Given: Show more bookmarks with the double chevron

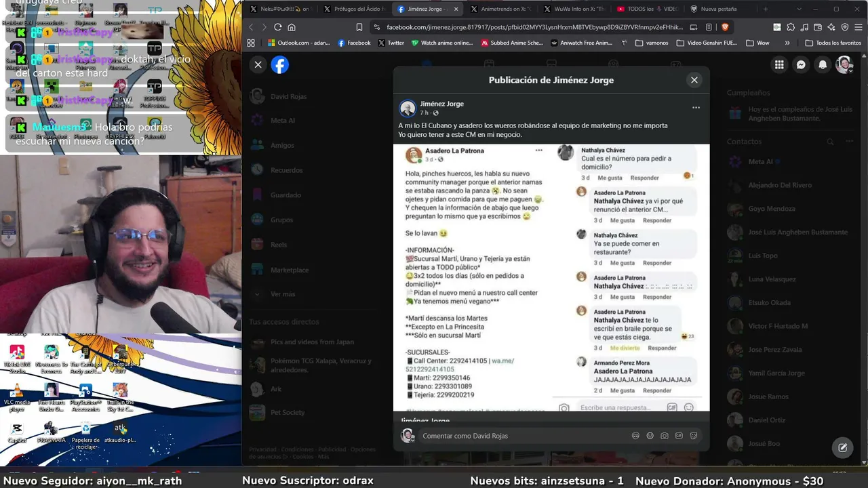Looking at the screenshot, I should coord(787,43).
